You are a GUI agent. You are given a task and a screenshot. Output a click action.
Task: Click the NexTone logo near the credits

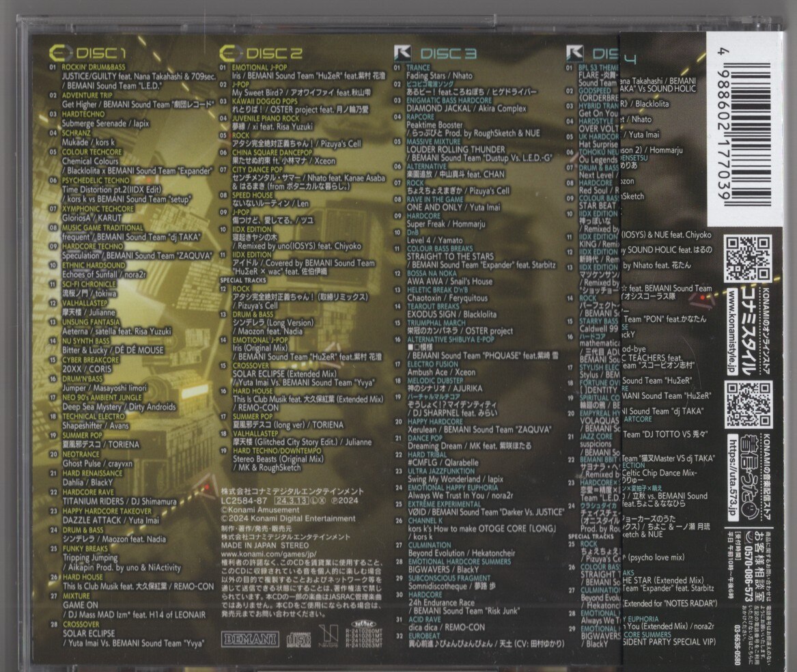coord(328,636)
